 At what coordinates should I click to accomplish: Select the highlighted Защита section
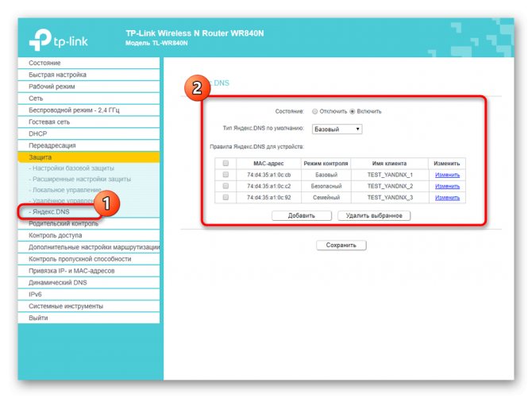(89, 157)
